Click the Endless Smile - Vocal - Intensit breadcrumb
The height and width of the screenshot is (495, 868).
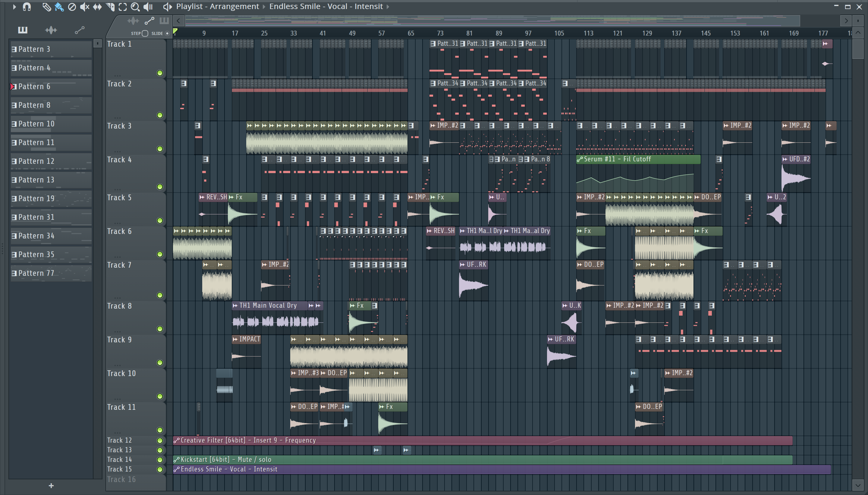[x=326, y=6]
